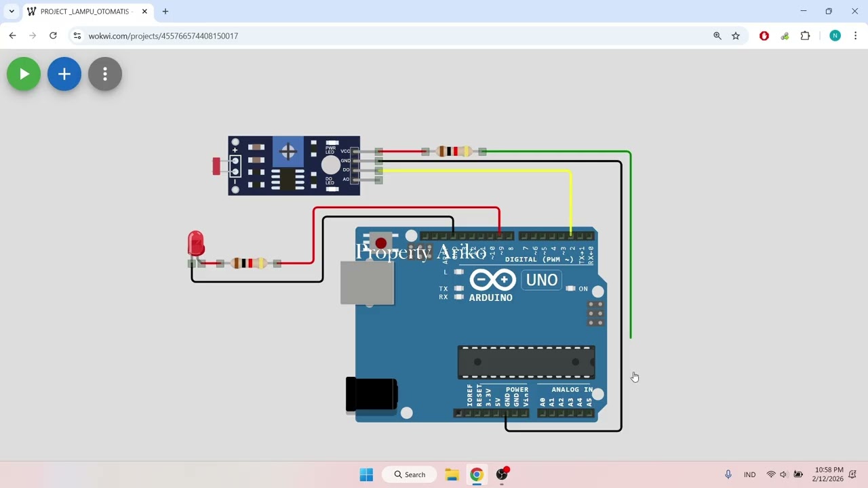Select the yellow wire to digital pin 2
The image size is (868, 488).
(571, 203)
